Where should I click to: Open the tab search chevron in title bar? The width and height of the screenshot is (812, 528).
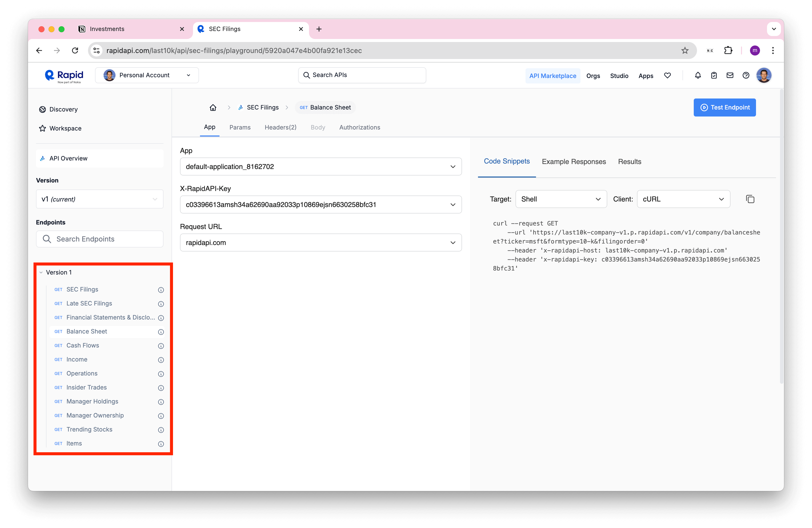(x=774, y=29)
